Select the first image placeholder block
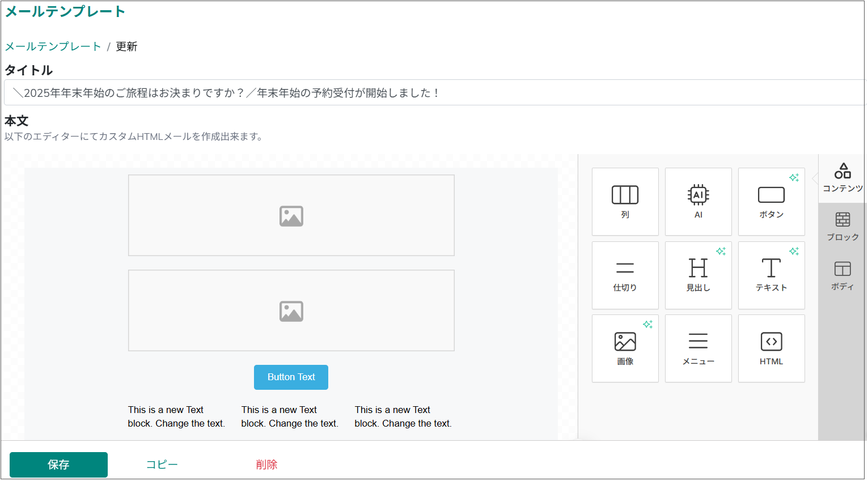The width and height of the screenshot is (868, 481). (x=291, y=215)
